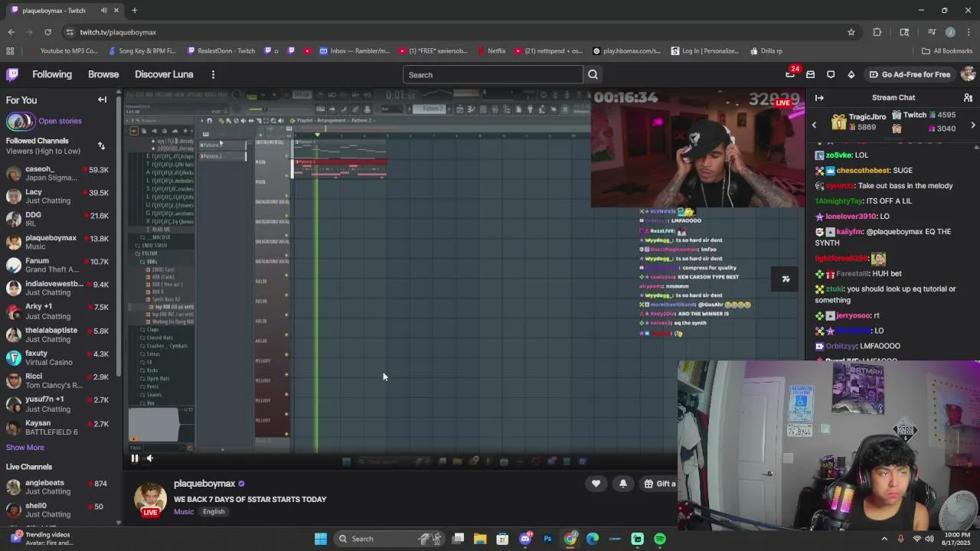
Task: Open the Music category link
Action: coord(184,512)
